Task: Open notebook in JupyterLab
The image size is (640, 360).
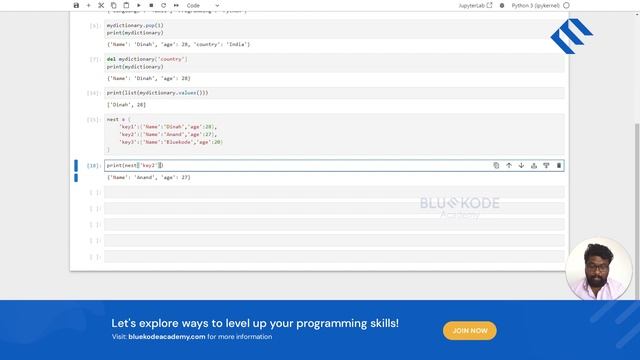Action: (x=475, y=5)
